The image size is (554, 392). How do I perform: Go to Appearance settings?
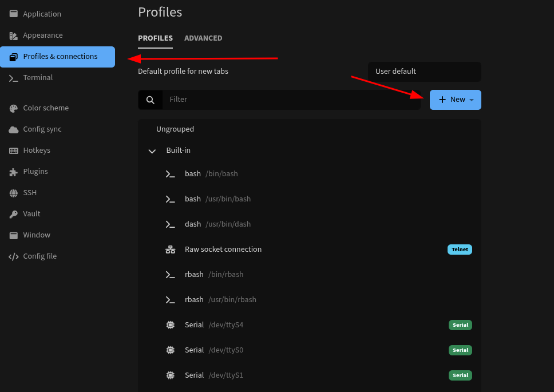pyautogui.click(x=42, y=35)
